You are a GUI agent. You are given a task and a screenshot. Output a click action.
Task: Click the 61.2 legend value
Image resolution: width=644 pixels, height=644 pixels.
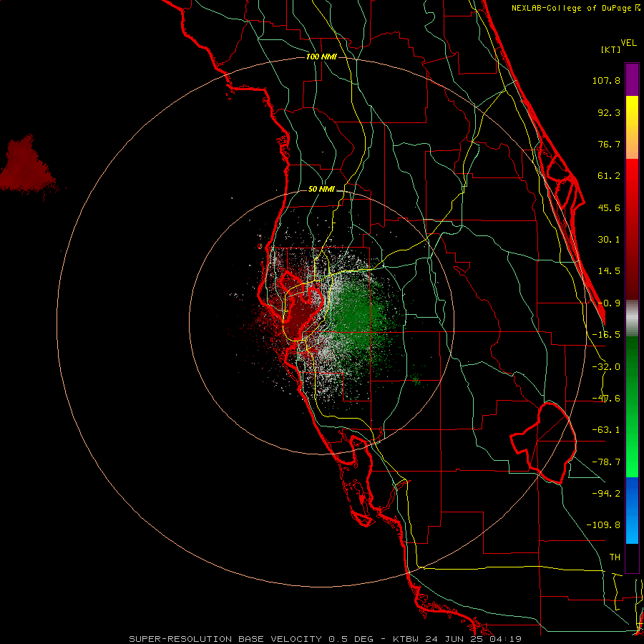point(609,176)
